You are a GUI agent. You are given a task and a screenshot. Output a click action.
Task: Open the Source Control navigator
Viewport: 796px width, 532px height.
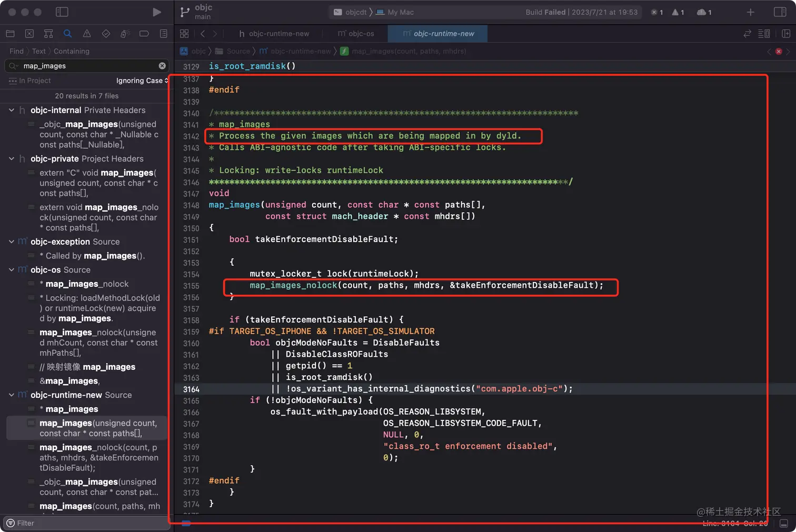(29, 34)
